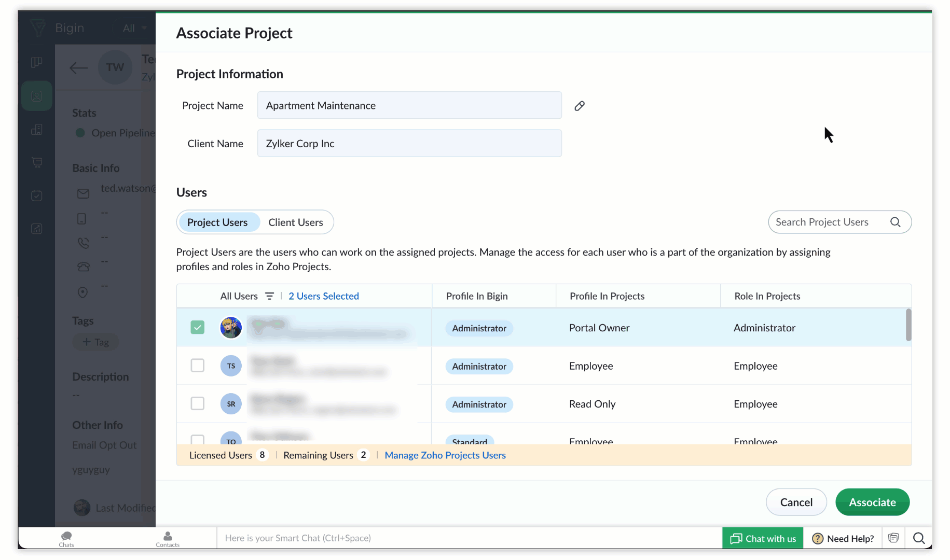Screen dimensions: 950x560
Task: Check the SR user row checkbox
Action: (198, 403)
